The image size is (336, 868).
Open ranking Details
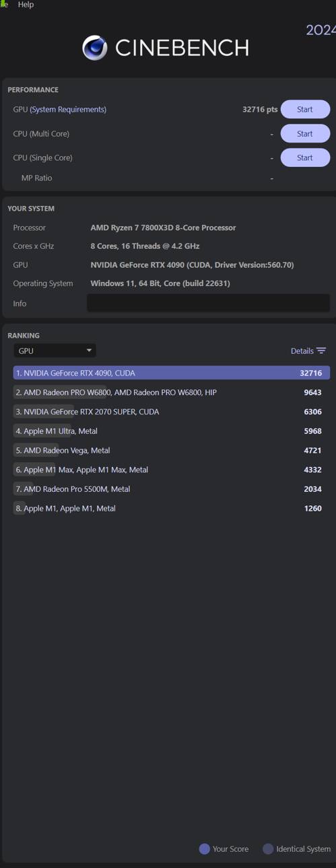pos(302,351)
